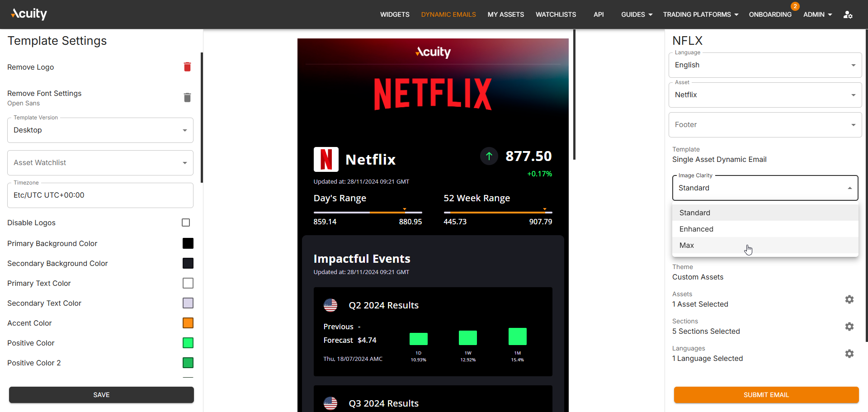868x412 pixels.
Task: Collapse the Image Clarity dropdown
Action: pyautogui.click(x=765, y=188)
